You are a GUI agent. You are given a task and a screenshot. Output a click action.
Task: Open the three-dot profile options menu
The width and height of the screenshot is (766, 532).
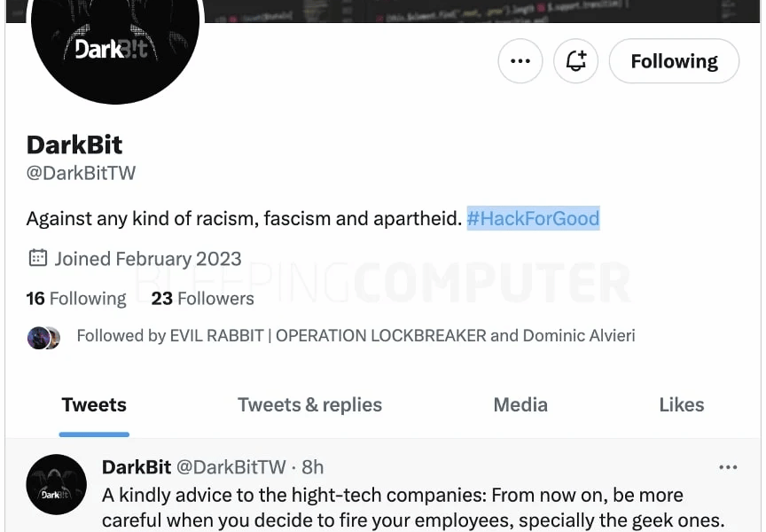520,61
